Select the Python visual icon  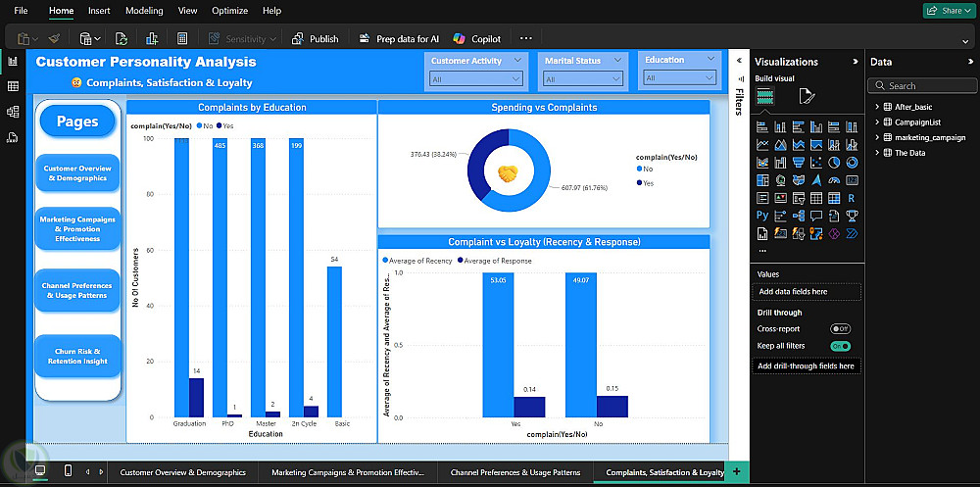click(x=762, y=216)
